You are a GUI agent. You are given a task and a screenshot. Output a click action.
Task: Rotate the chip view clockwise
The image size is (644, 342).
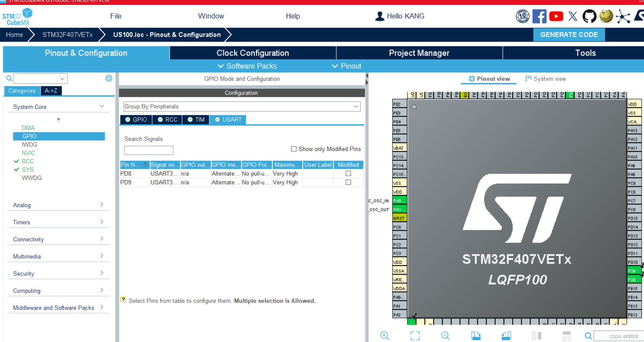click(476, 336)
